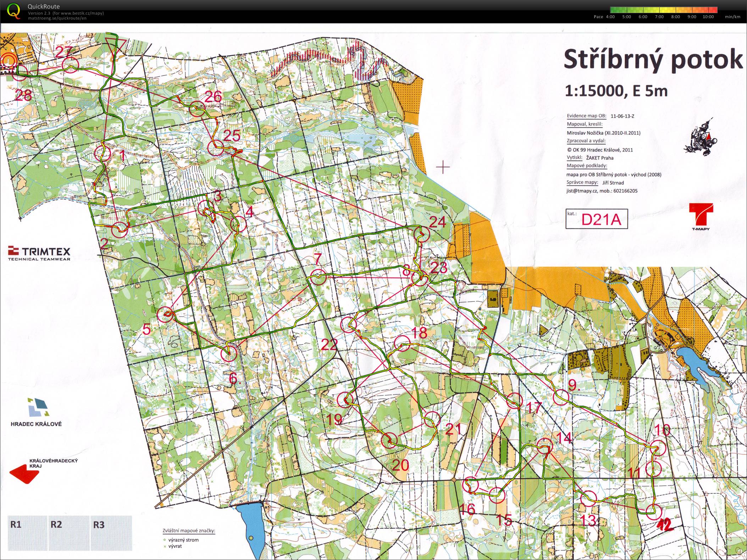747x560 pixels.
Task: Click the Stříbrný potok map title
Action: click(x=653, y=60)
